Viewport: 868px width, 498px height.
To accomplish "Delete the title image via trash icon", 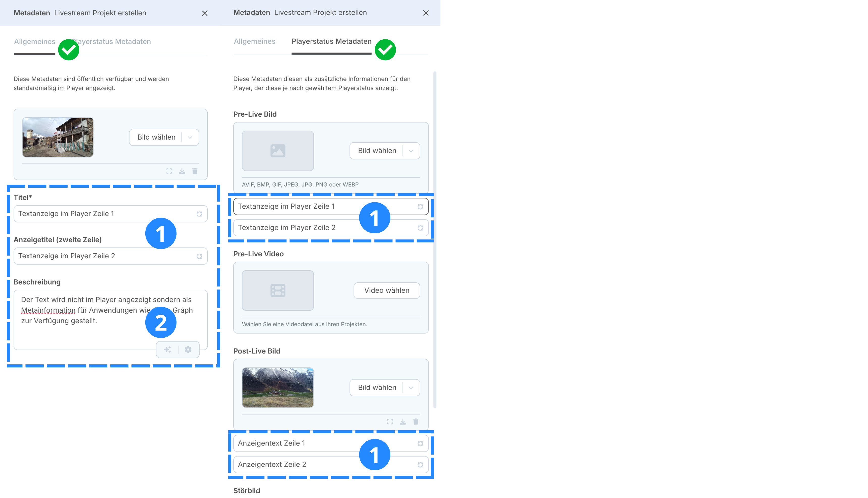I will coord(195,171).
